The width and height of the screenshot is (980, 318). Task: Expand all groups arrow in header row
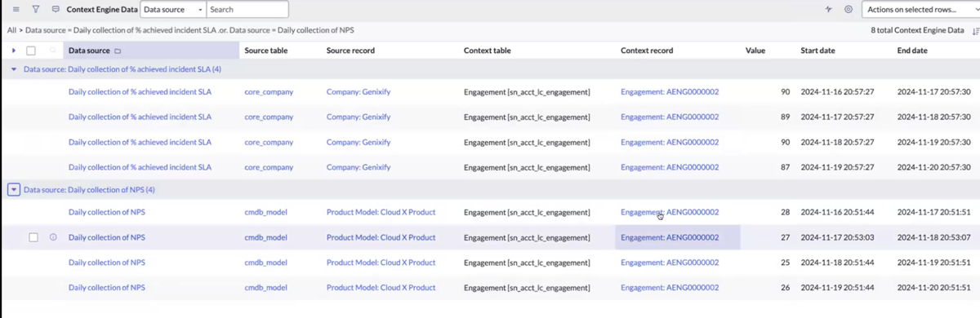click(x=14, y=51)
